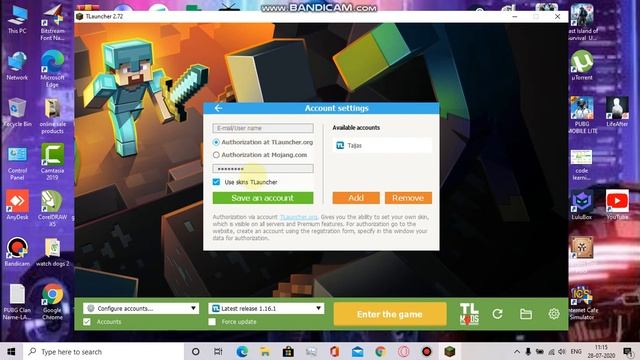Viewport: 640px width, 360px height.
Task: Open Cortana circle in taskbar
Action: 196,351
